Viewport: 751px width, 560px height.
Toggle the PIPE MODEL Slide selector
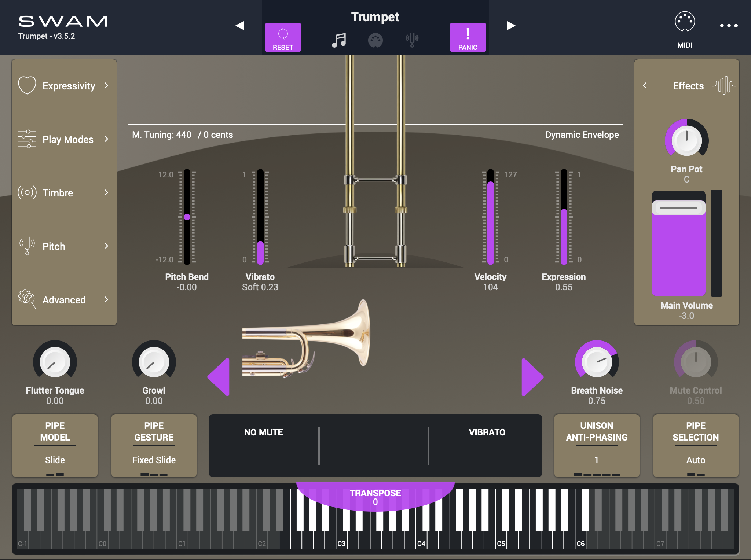(55, 445)
